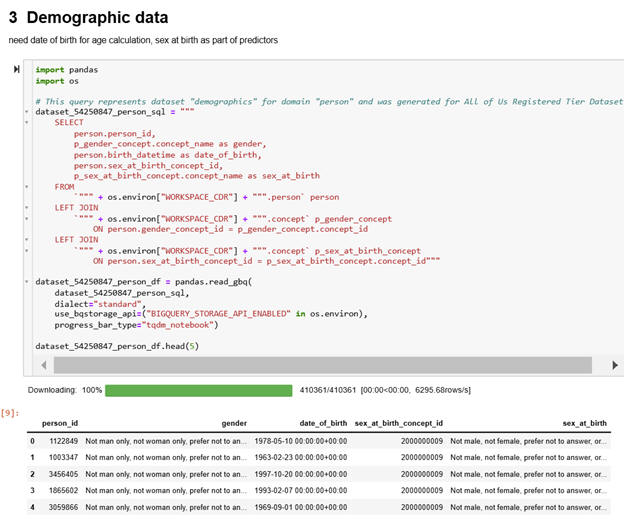Screen dimensions: 624x520
Task: Collapse the fold marker beside first LEFT JOIN
Action: [27, 208]
